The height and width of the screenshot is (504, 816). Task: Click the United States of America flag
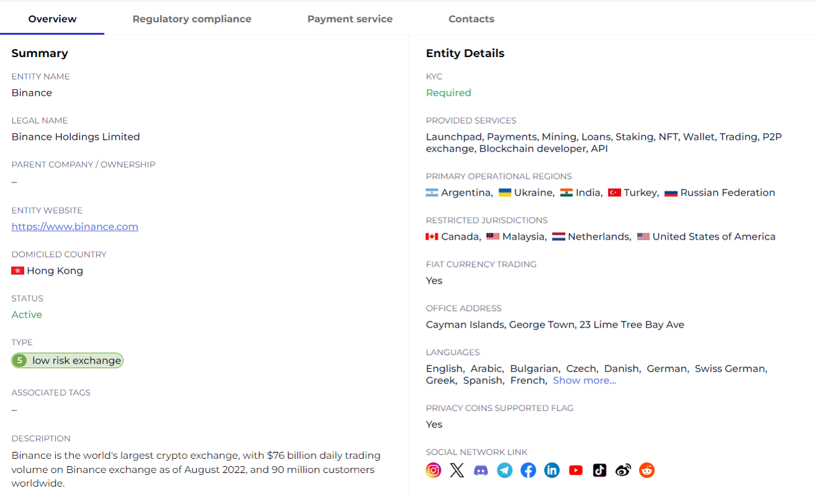click(643, 236)
